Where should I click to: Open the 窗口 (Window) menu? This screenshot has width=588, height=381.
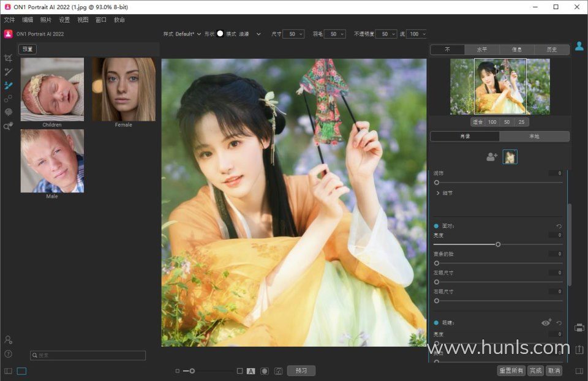tap(101, 20)
